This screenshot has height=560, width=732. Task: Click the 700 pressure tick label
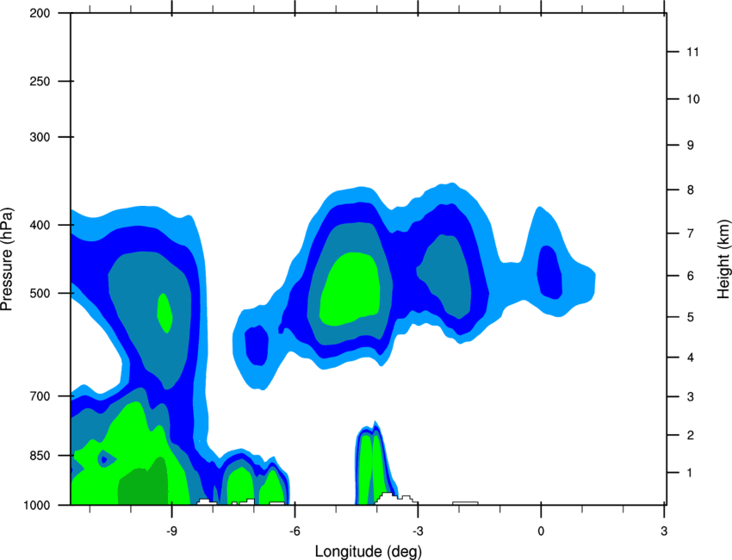coord(40,396)
